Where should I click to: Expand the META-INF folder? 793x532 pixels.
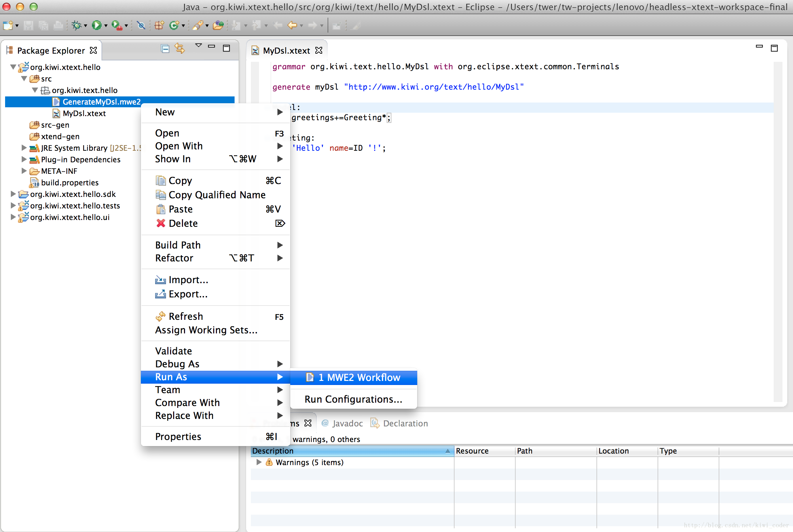click(x=24, y=171)
